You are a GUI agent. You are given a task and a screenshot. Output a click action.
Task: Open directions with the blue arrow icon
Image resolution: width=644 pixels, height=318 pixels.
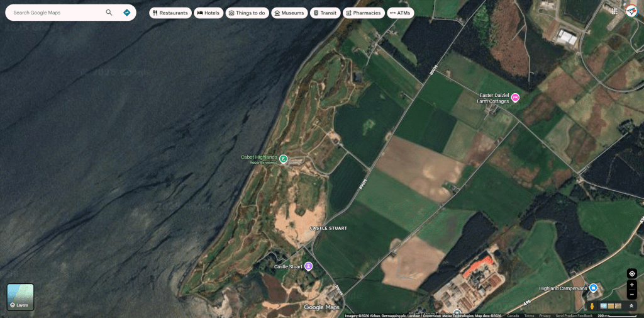click(127, 13)
